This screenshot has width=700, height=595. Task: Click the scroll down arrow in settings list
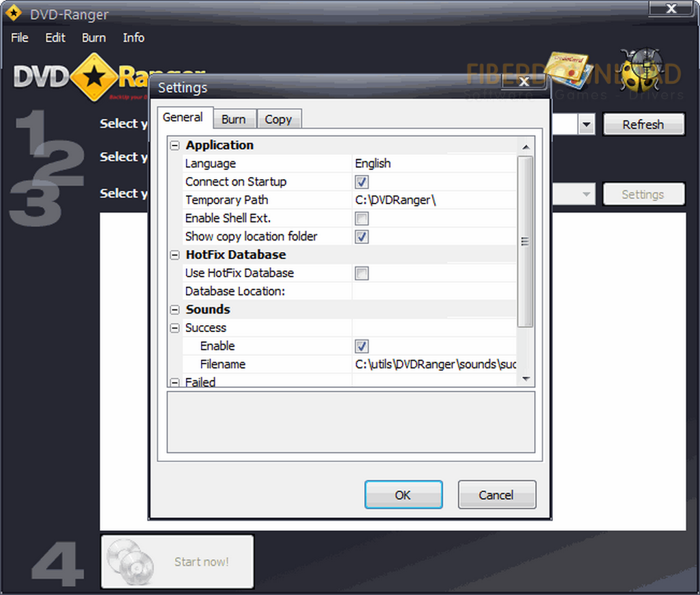[526, 379]
